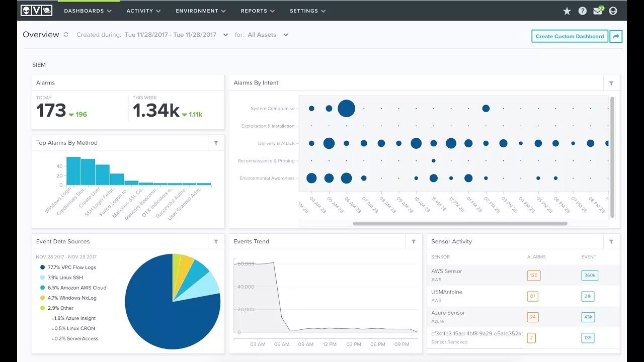Click the VPC Flow Logs legend swatch
644x362 pixels.
[43, 267]
